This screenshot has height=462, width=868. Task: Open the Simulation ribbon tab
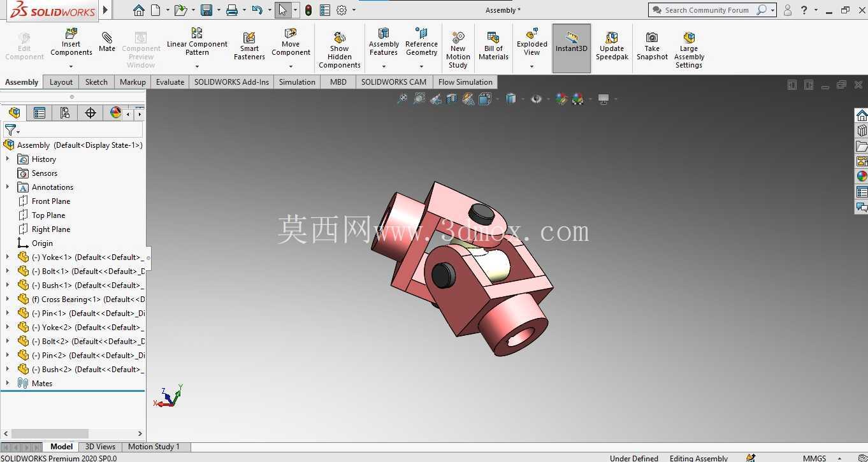click(x=297, y=82)
